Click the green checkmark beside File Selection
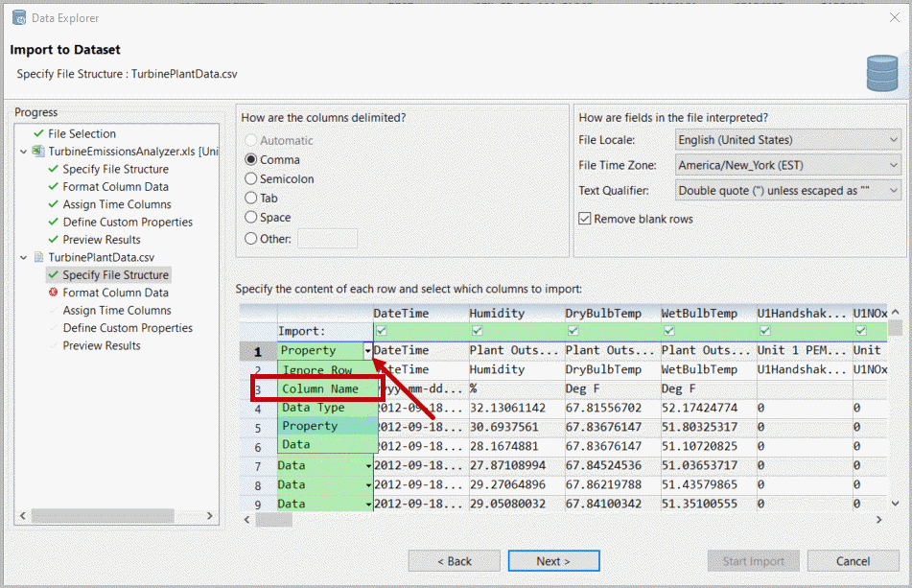 click(38, 134)
